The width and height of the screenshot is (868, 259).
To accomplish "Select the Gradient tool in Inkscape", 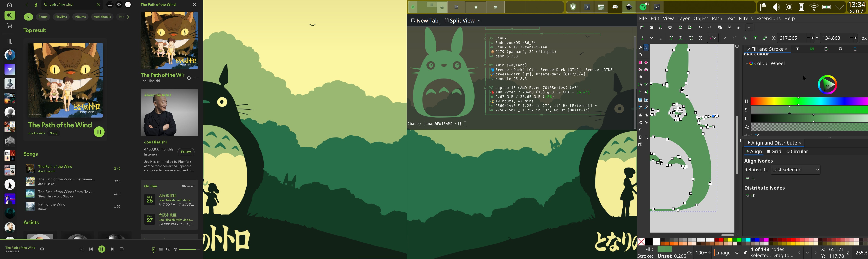I will [640, 100].
